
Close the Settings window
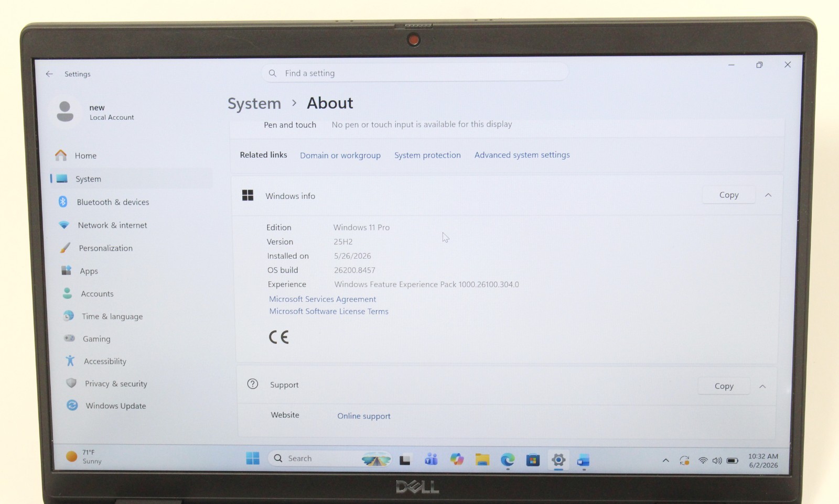788,64
